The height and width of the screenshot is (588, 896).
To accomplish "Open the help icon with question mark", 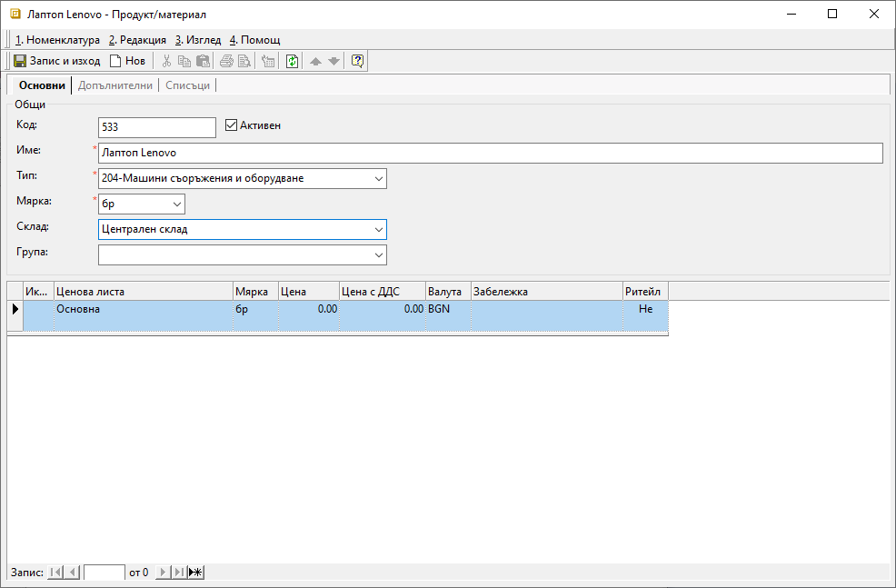I will tap(357, 61).
